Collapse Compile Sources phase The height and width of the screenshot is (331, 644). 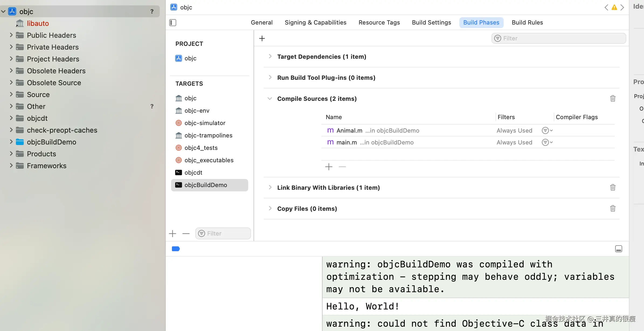(x=270, y=98)
